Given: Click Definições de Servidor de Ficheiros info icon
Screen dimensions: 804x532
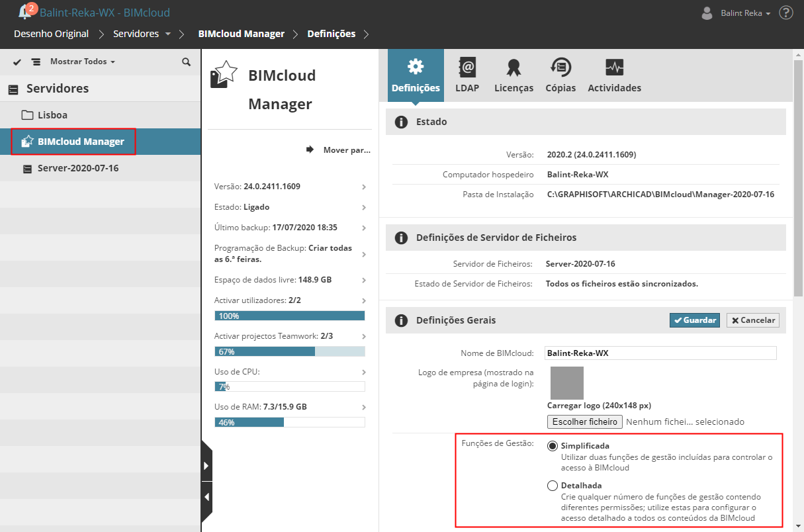Looking at the screenshot, I should pos(400,238).
